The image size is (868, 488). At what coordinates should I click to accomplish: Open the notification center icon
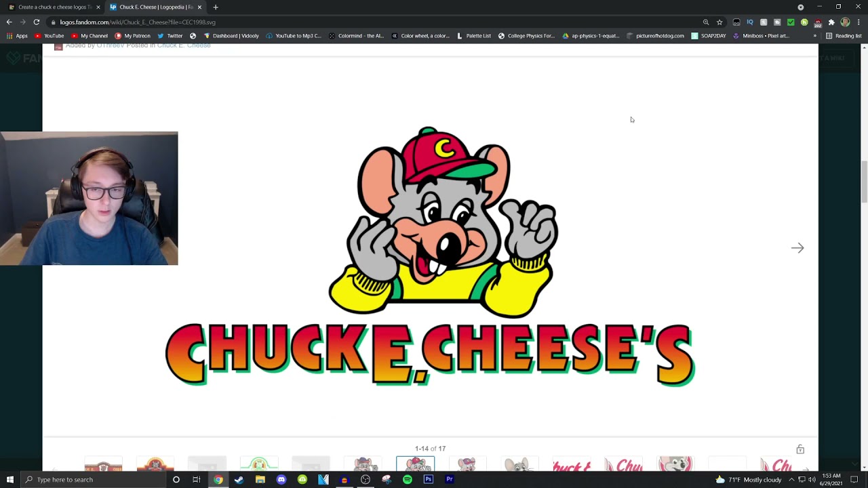[x=854, y=480]
